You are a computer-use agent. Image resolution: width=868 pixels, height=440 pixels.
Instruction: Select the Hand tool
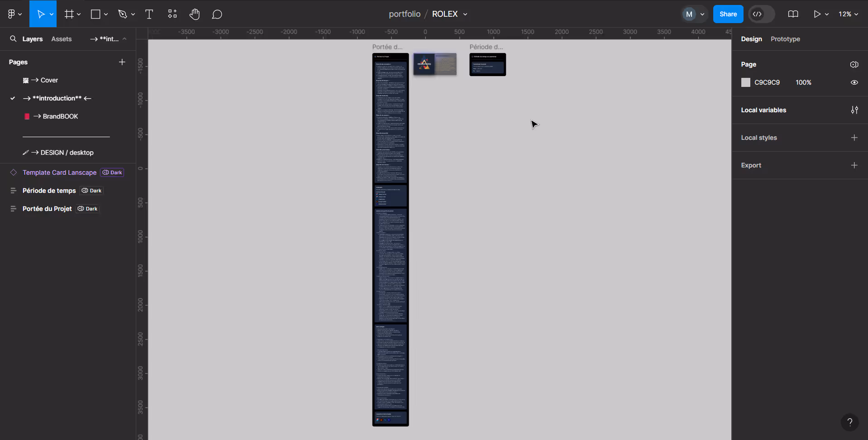(x=195, y=14)
